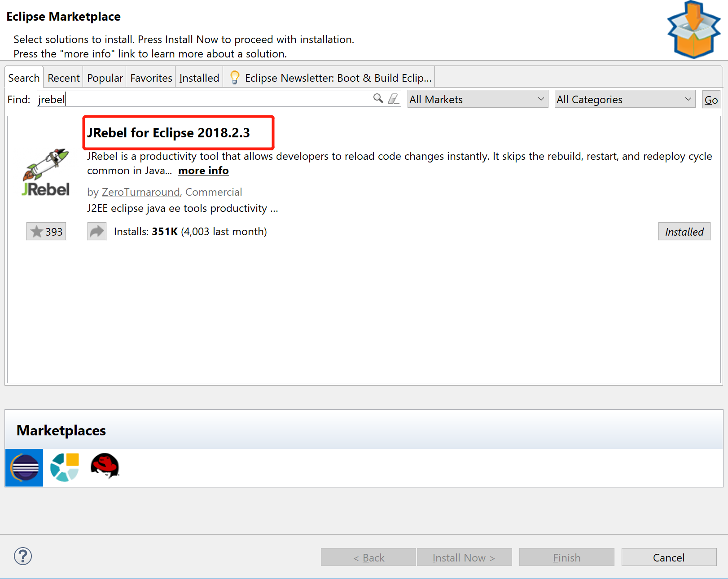
Task: Switch to the Popular tab
Action: click(105, 78)
